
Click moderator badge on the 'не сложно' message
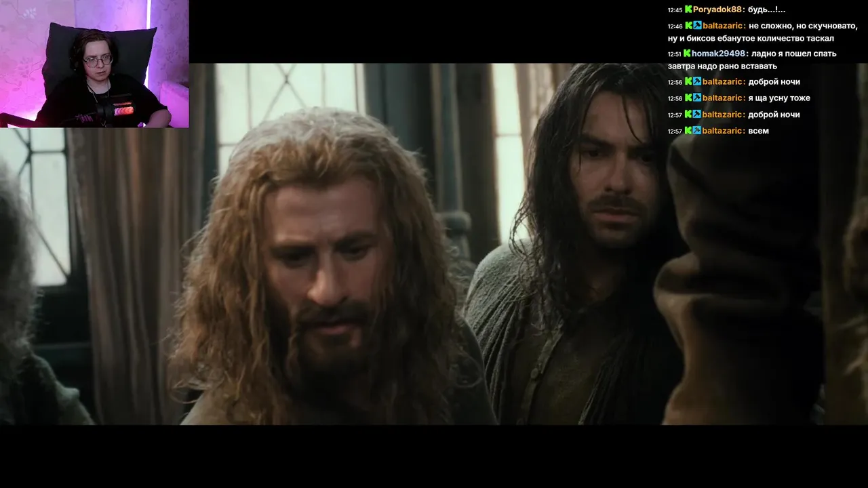click(x=697, y=26)
